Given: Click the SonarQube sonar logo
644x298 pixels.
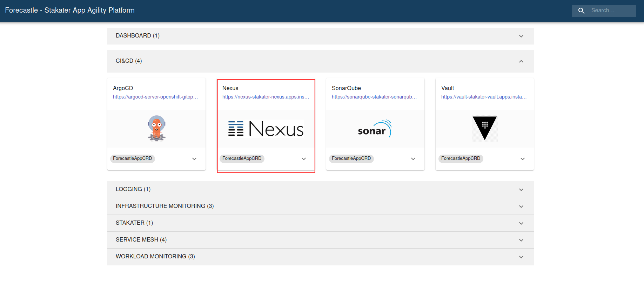Looking at the screenshot, I should pyautogui.click(x=375, y=129).
